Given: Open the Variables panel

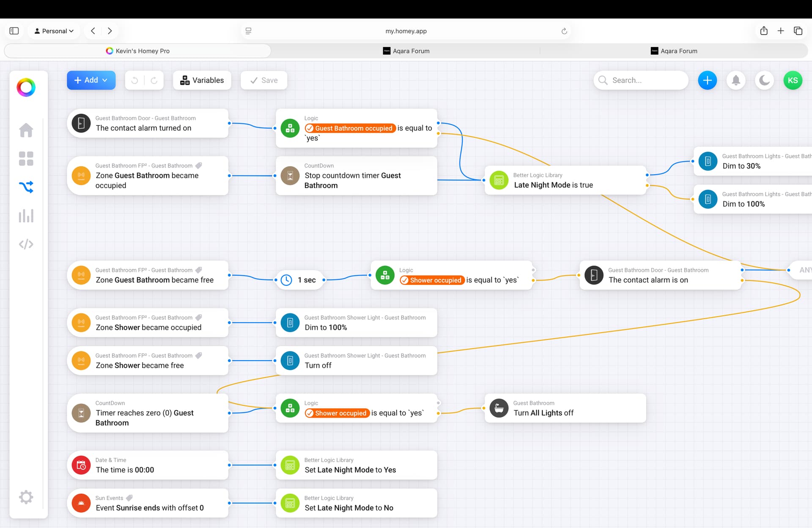Looking at the screenshot, I should [x=202, y=80].
